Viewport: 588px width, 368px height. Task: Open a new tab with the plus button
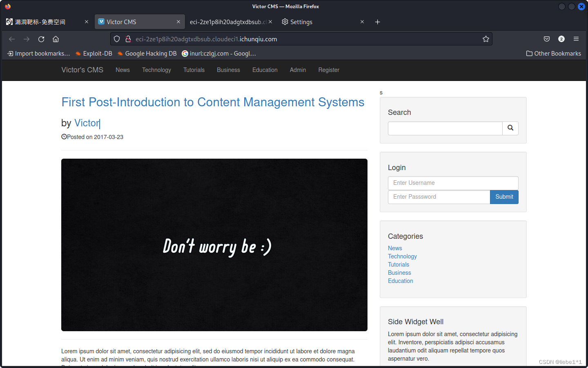point(378,22)
